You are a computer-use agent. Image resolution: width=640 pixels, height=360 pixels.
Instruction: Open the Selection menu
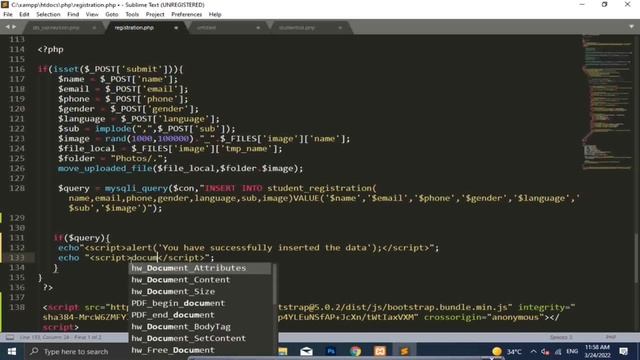pos(48,14)
